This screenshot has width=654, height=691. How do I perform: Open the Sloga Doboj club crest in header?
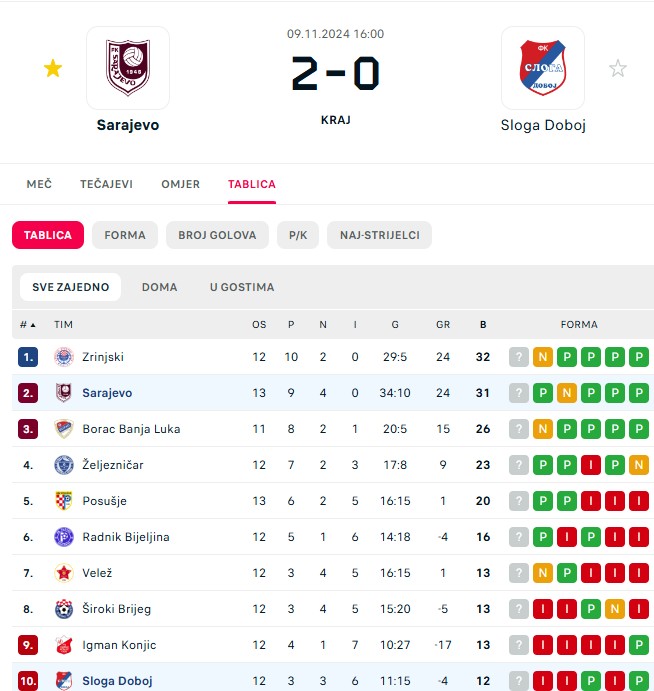(x=543, y=68)
